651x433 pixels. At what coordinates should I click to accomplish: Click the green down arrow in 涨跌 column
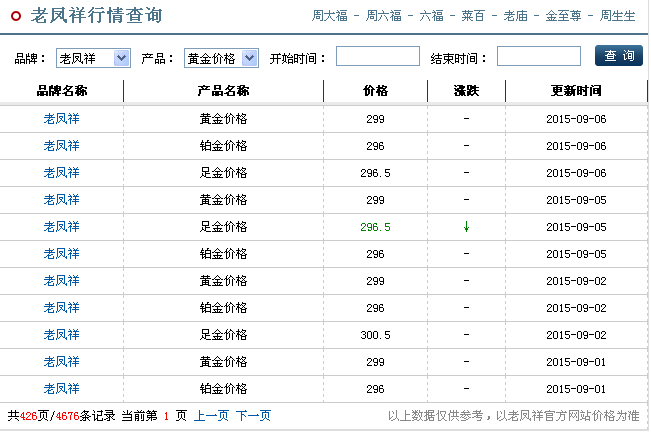tap(466, 227)
